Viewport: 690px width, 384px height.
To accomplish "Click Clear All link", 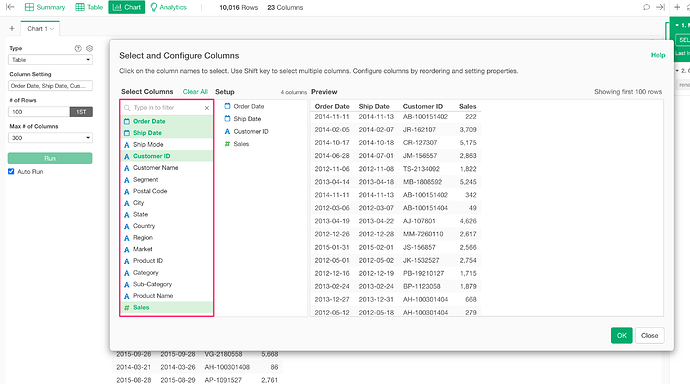I will [x=195, y=91].
